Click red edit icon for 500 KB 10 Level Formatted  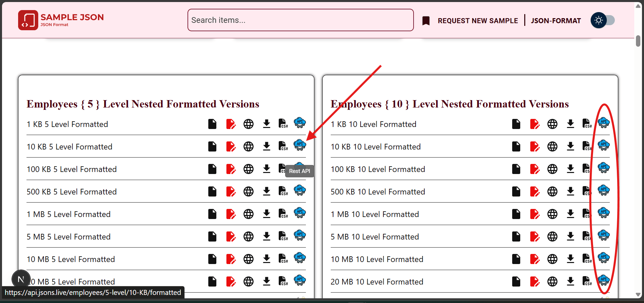[535, 191]
